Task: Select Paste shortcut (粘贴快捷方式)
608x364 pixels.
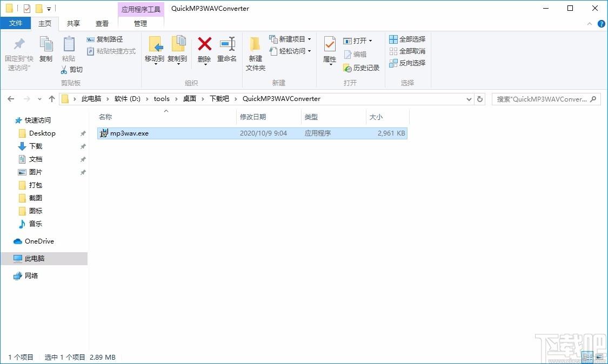Action: click(111, 51)
